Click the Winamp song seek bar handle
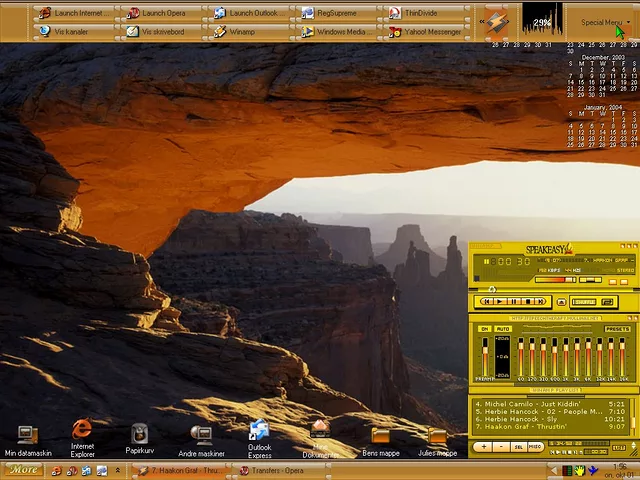 pos(492,289)
